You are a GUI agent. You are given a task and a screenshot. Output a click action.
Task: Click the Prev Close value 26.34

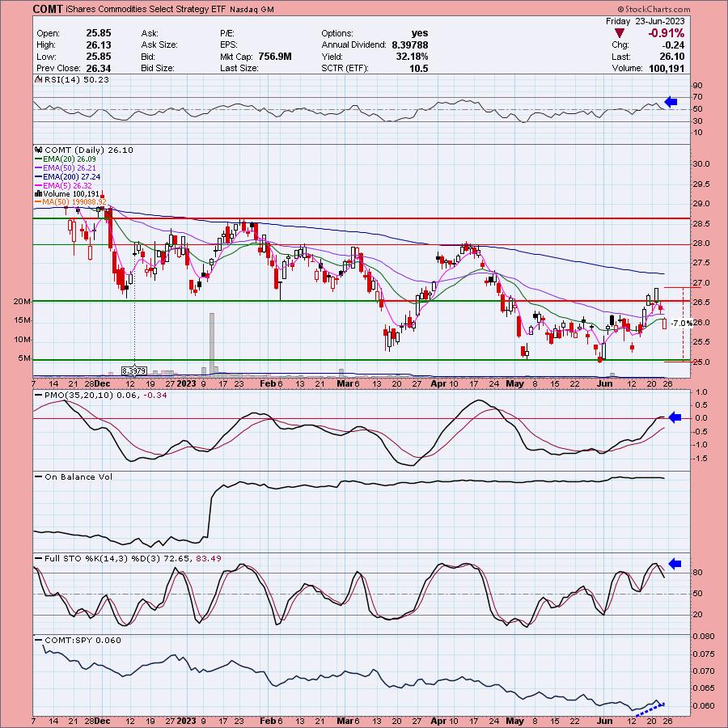pyautogui.click(x=99, y=68)
